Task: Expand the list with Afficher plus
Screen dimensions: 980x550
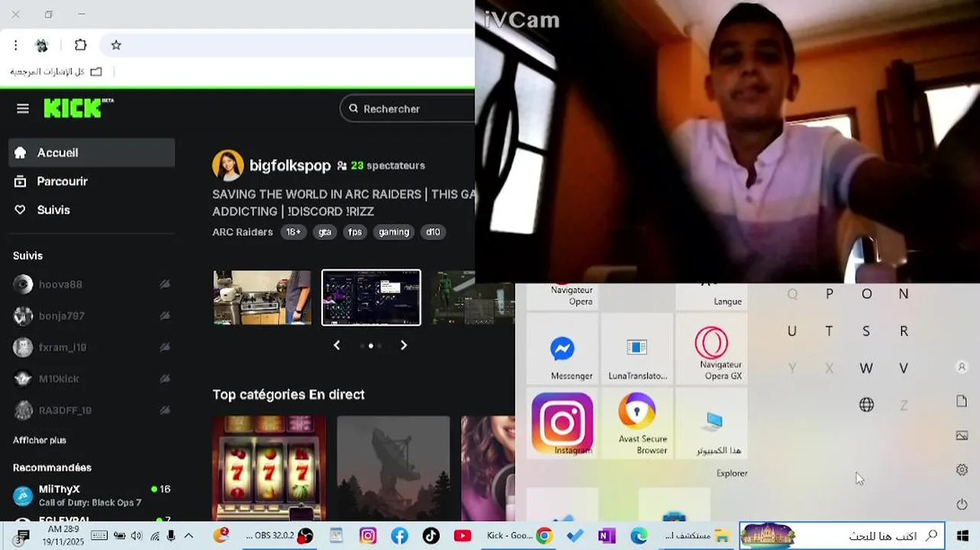Action: (40, 441)
